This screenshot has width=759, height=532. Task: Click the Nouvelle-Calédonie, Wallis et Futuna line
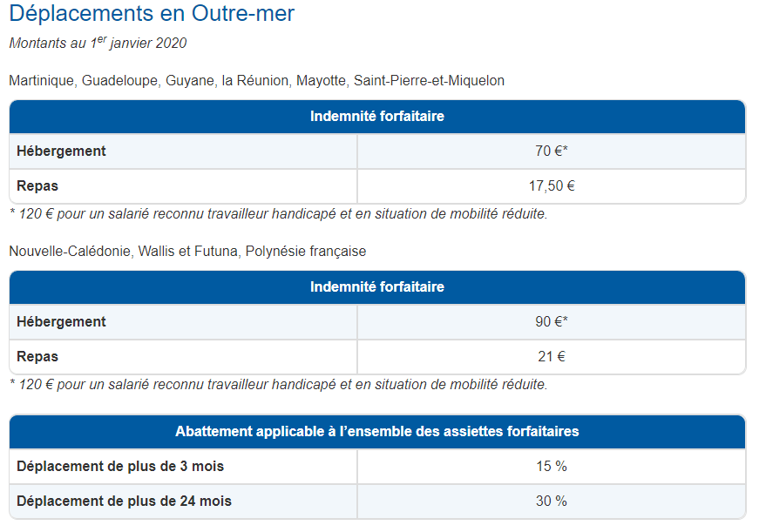[x=187, y=252]
